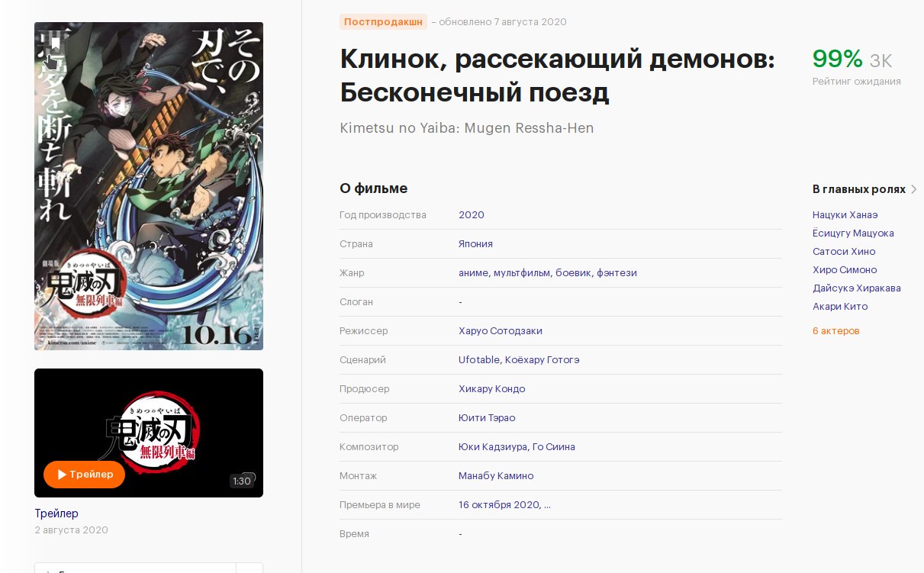The height and width of the screenshot is (573, 924).
Task: Click the 99% expectation rating
Action: (837, 59)
